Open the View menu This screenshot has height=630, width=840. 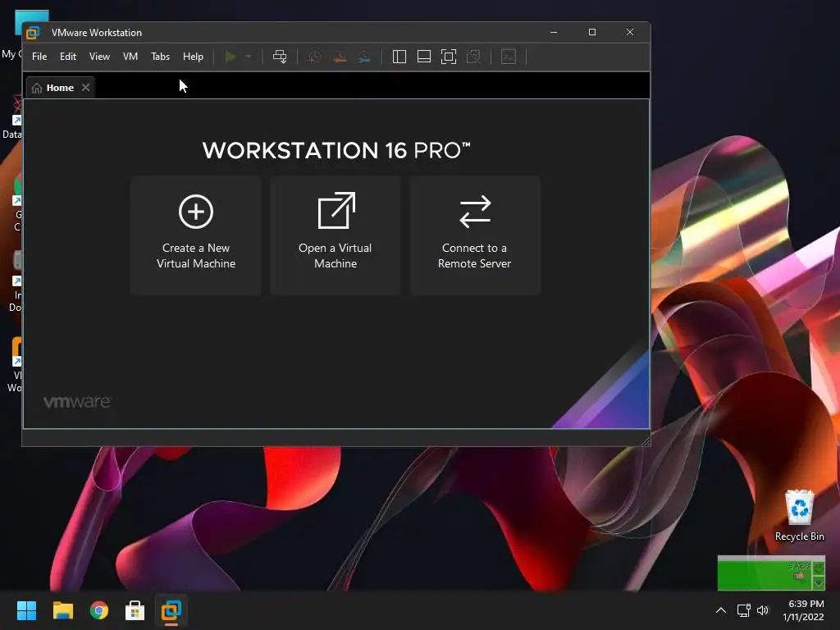[99, 57]
